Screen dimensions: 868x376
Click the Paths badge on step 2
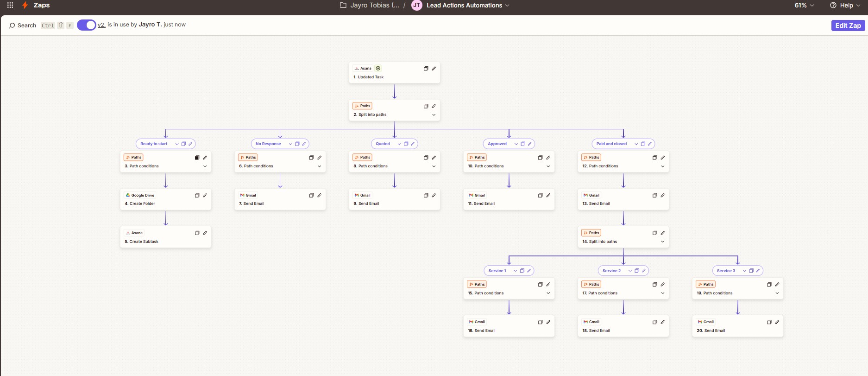coord(362,106)
